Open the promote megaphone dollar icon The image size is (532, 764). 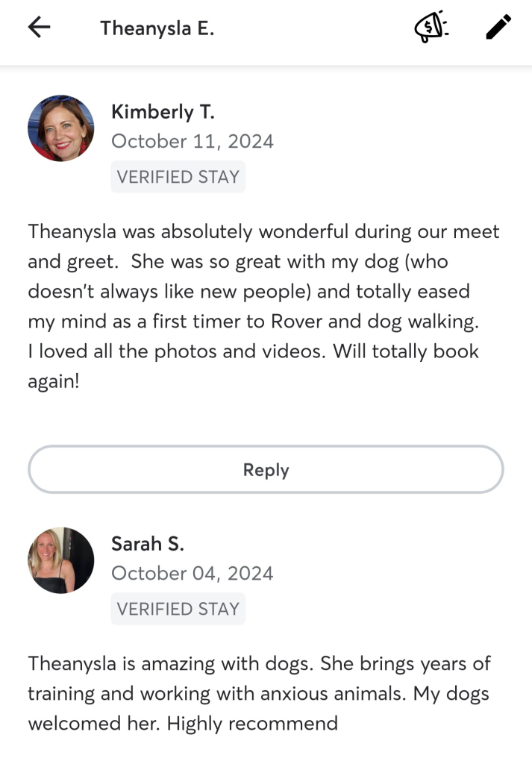click(431, 28)
